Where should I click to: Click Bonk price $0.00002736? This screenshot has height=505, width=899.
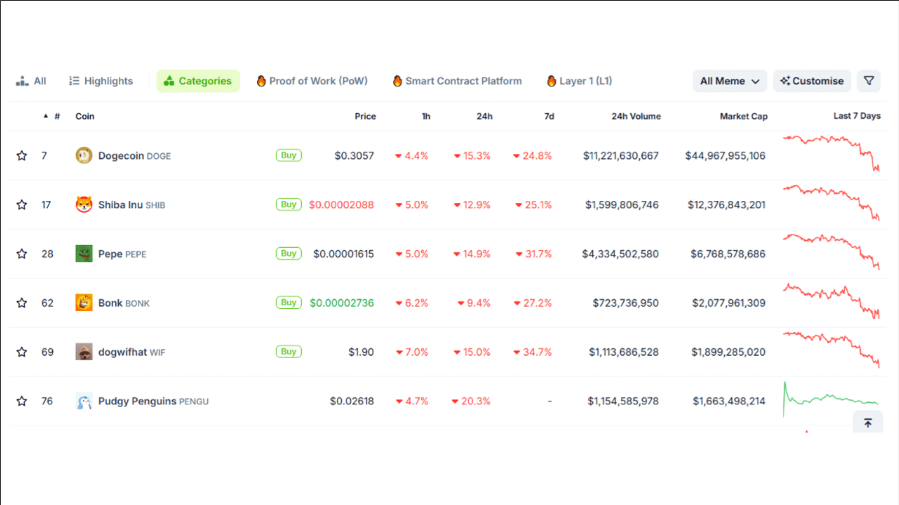(x=342, y=303)
